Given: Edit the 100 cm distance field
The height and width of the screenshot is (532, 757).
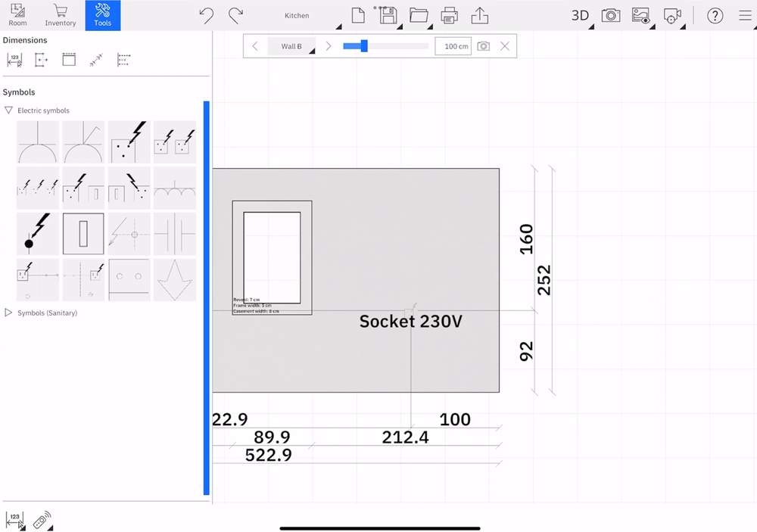Looking at the screenshot, I should tap(453, 46).
